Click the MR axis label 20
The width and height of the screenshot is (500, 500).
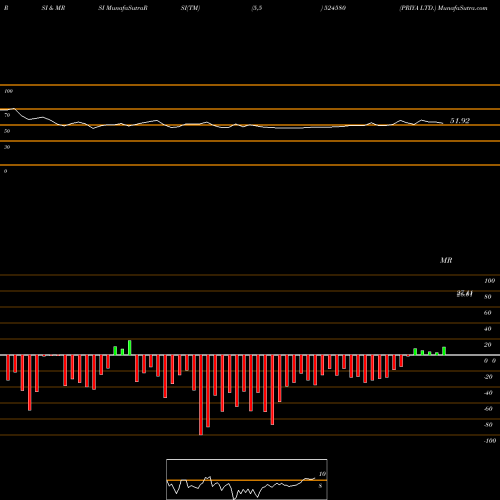[488, 345]
